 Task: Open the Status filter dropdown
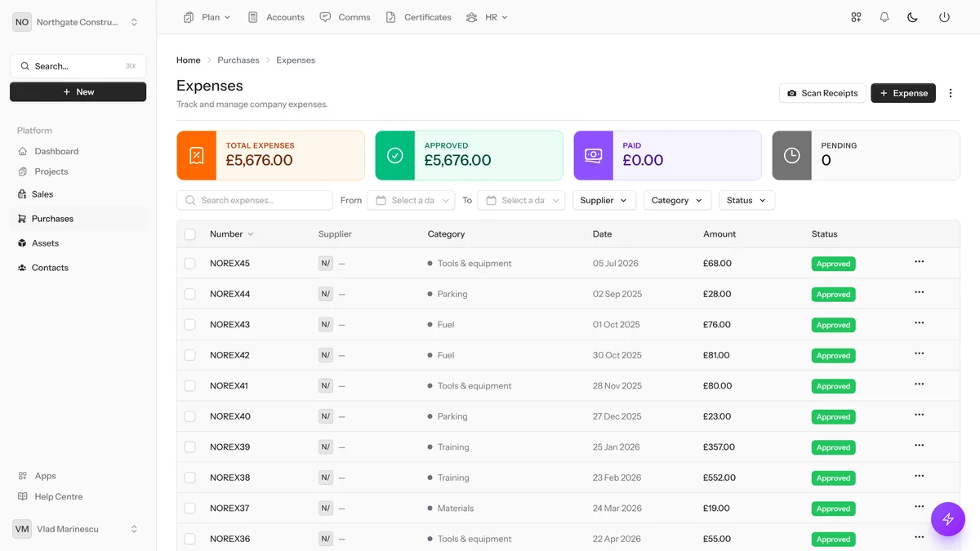(747, 200)
